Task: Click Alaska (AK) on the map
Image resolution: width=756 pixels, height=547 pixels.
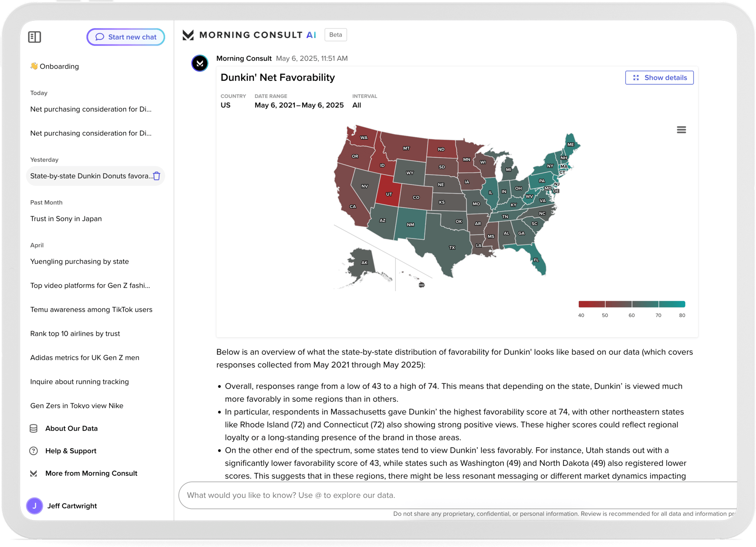Action: [x=364, y=263]
